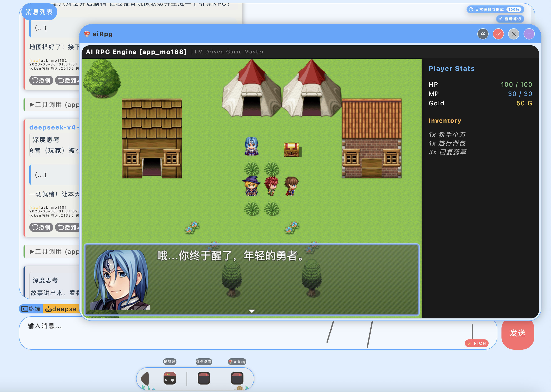The image size is (551, 392).
Task: Open the 迷你桌面 icon in the dock
Action: tap(204, 378)
